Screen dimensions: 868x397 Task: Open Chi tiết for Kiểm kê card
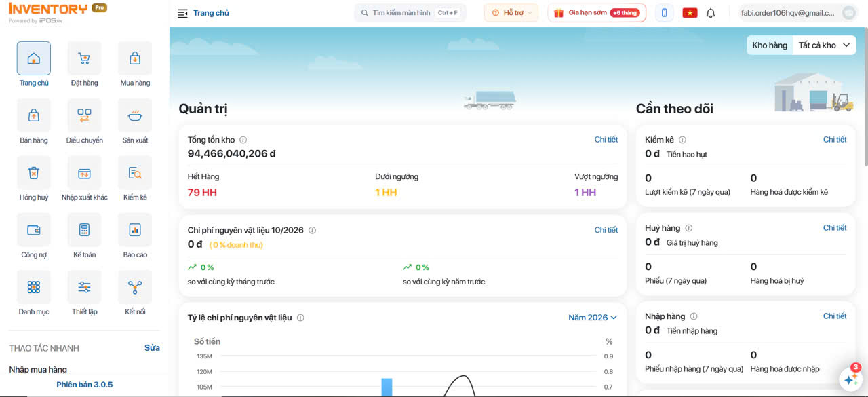pyautogui.click(x=835, y=140)
